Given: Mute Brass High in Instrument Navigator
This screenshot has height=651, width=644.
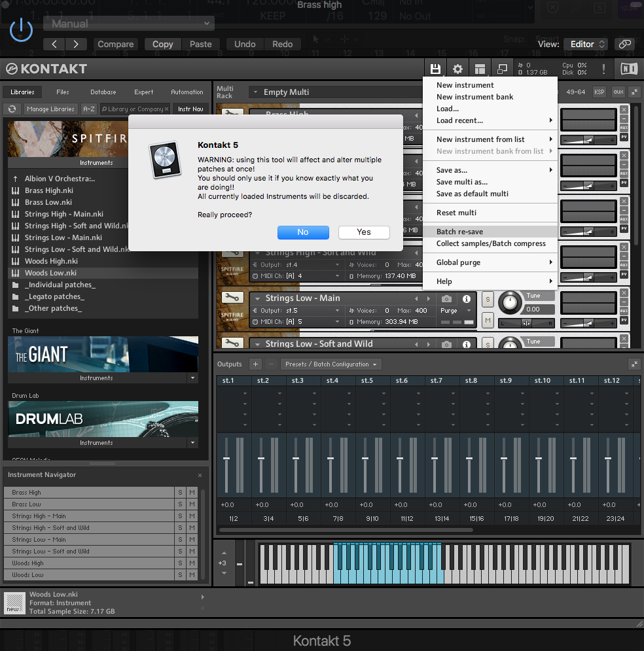Looking at the screenshot, I should (x=192, y=493).
